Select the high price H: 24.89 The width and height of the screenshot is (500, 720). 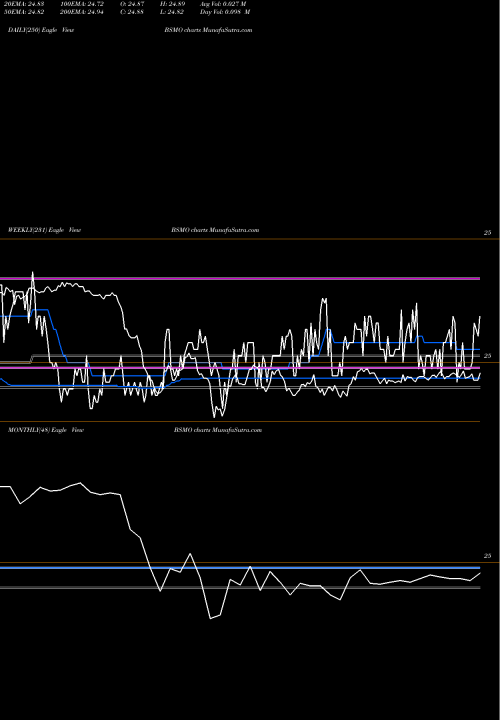(x=173, y=4)
